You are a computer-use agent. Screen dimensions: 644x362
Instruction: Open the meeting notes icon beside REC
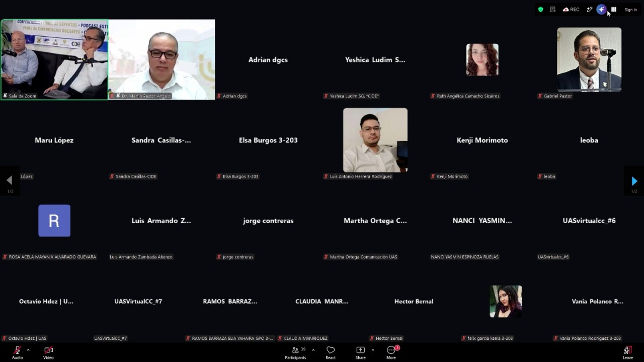(552, 10)
